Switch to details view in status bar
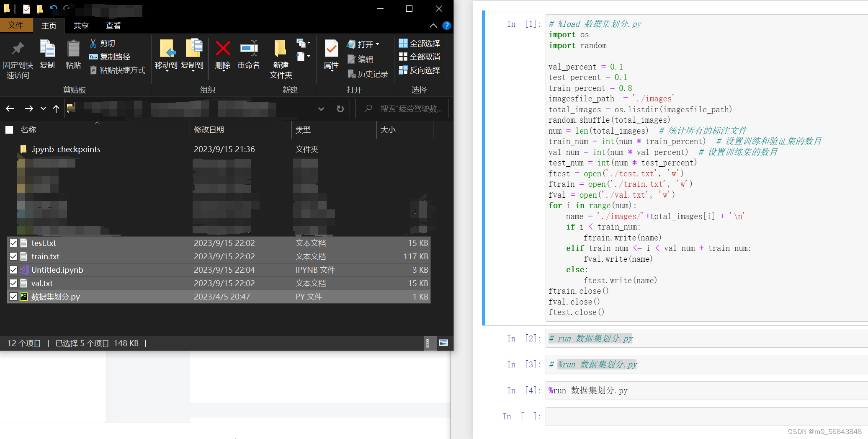Screen dimensions: 868x439 tap(430, 343)
